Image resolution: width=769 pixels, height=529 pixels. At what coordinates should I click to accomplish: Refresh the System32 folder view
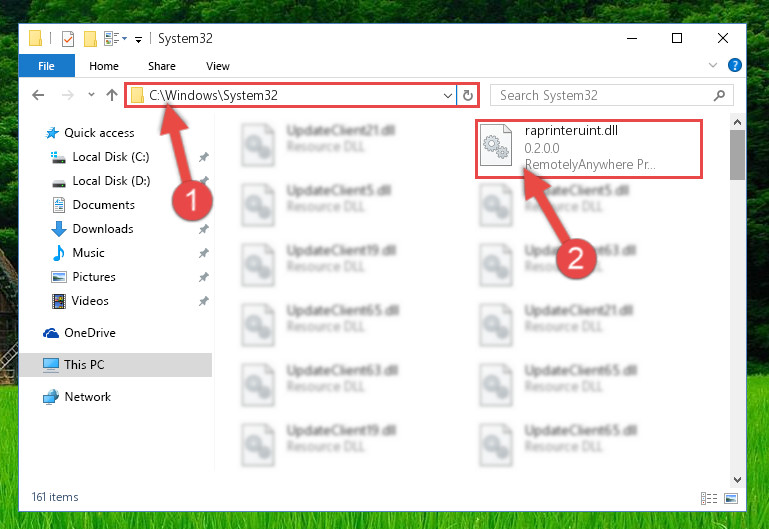467,95
